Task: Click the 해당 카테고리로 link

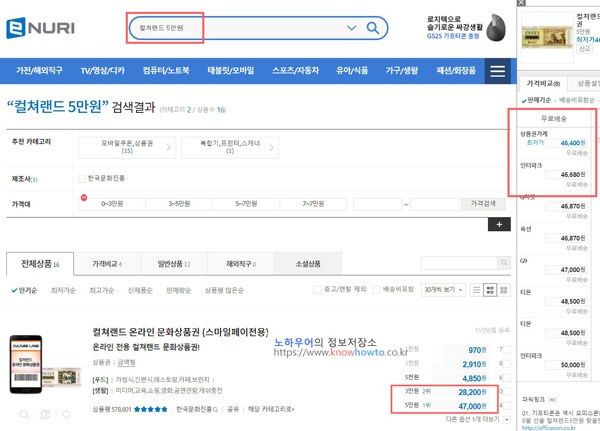Action: 271,409
